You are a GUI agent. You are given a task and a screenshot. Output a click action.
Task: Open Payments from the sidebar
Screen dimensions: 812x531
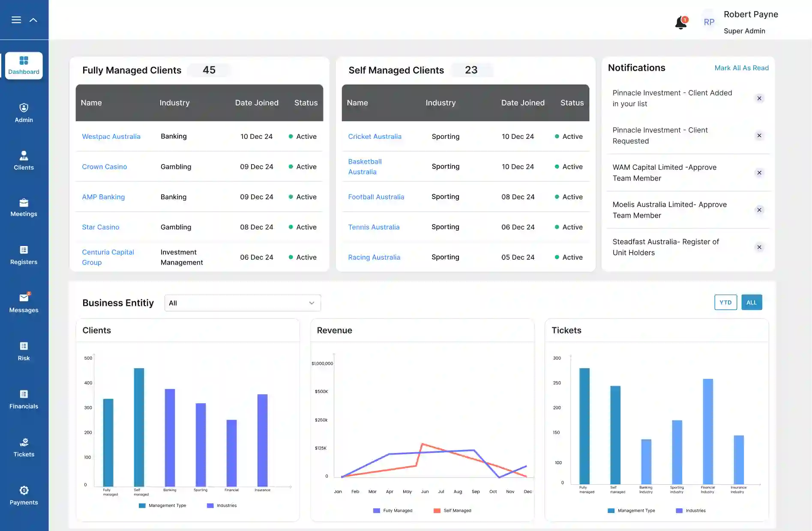pyautogui.click(x=24, y=495)
